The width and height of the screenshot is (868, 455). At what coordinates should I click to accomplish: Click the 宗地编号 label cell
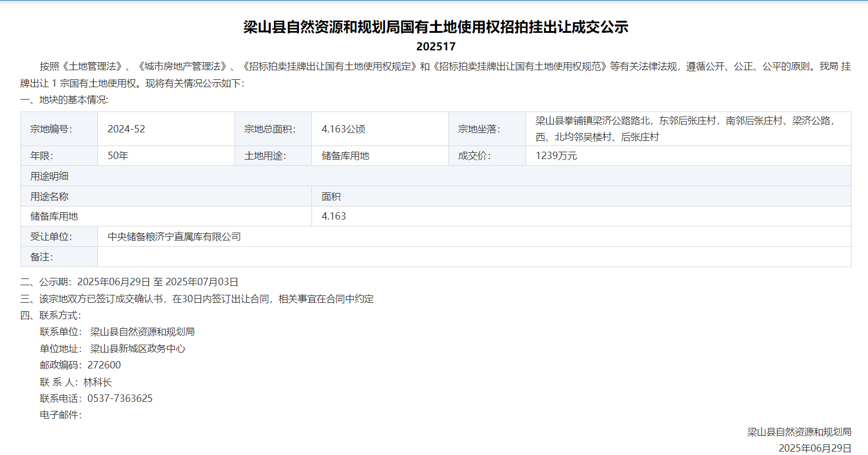(x=59, y=129)
